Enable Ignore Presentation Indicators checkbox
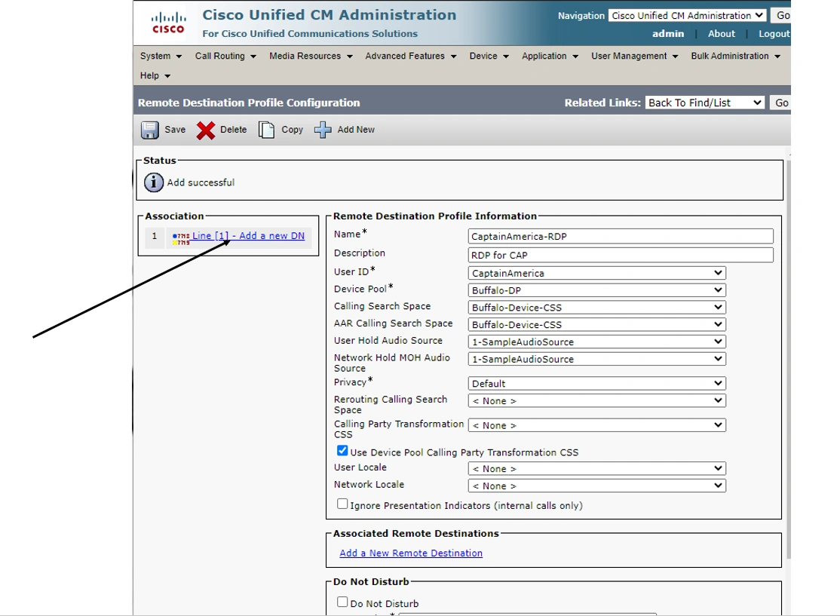Image resolution: width=840 pixels, height=616 pixels. click(342, 504)
